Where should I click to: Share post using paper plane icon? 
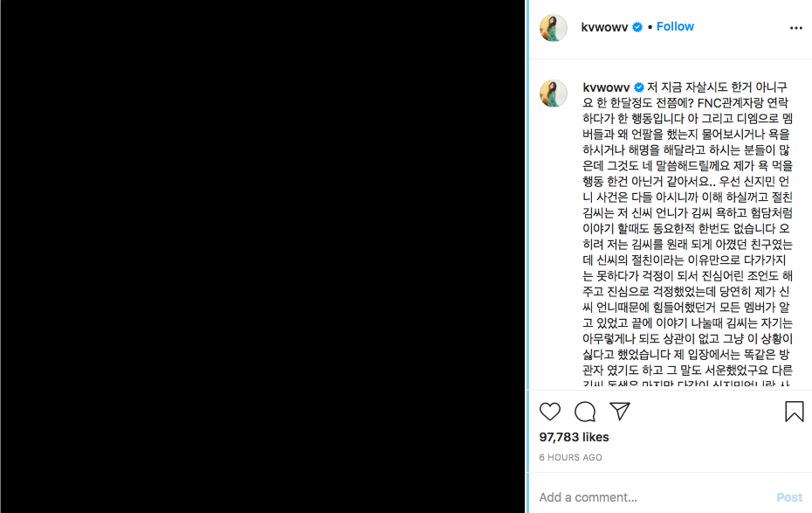(619, 411)
